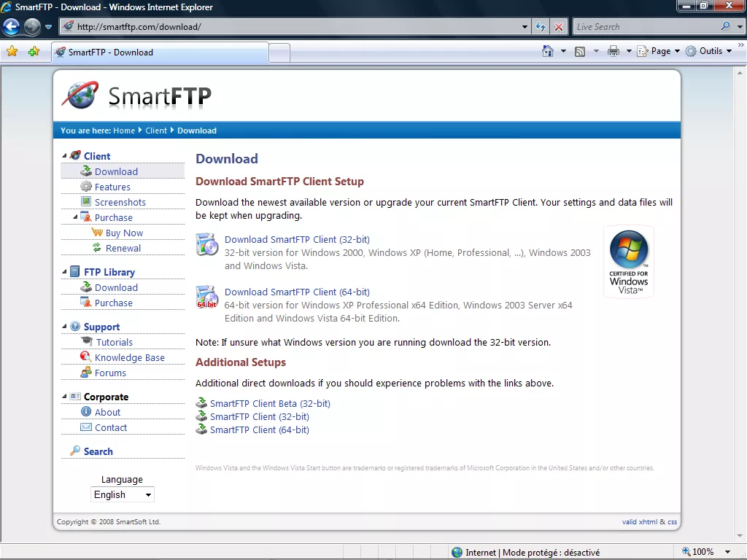This screenshot has width=747, height=560.
Task: Collapse the FTP Library section triangle
Action: coord(64,271)
